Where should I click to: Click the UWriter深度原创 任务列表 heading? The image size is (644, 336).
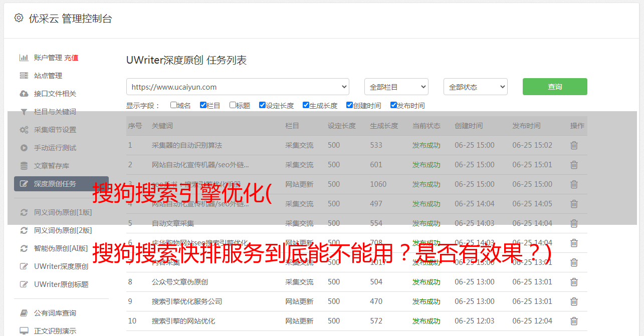pyautogui.click(x=186, y=60)
